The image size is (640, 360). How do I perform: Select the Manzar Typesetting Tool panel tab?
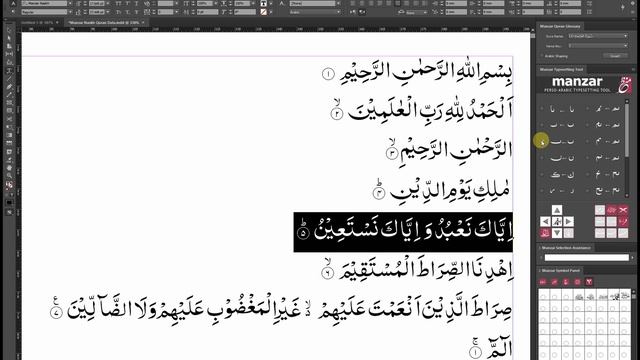point(561,69)
